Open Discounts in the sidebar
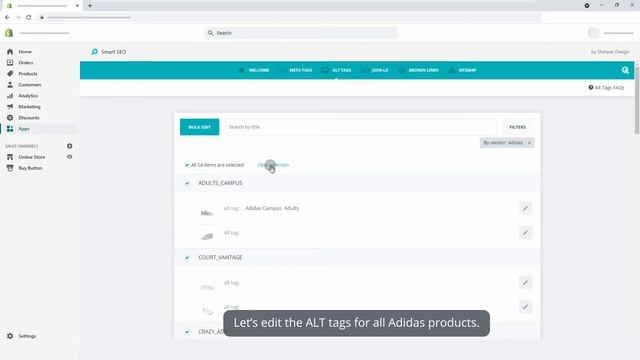 pos(29,118)
